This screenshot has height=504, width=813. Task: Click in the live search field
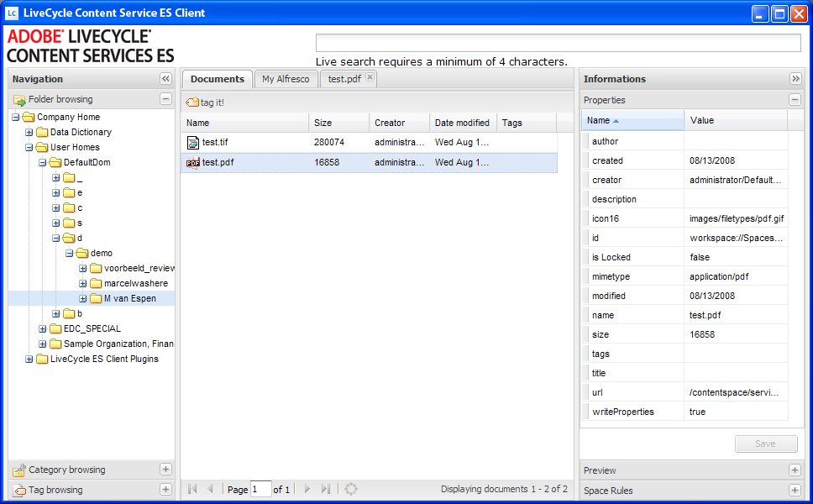pyautogui.click(x=559, y=43)
